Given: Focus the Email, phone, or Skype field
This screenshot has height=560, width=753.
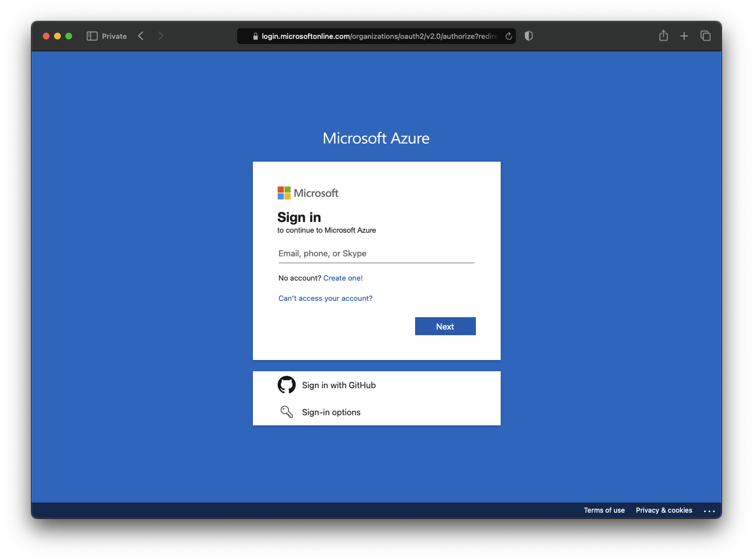Looking at the screenshot, I should [x=376, y=254].
